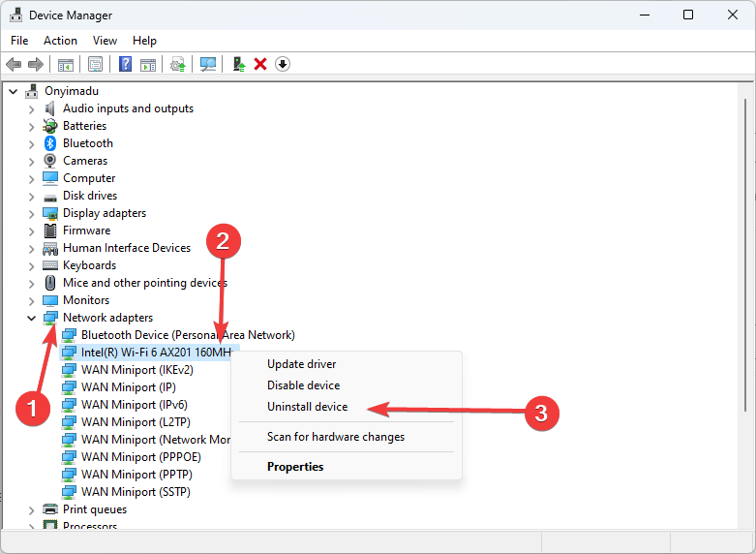
Task: Click the Help toolbar icon
Action: click(125, 64)
